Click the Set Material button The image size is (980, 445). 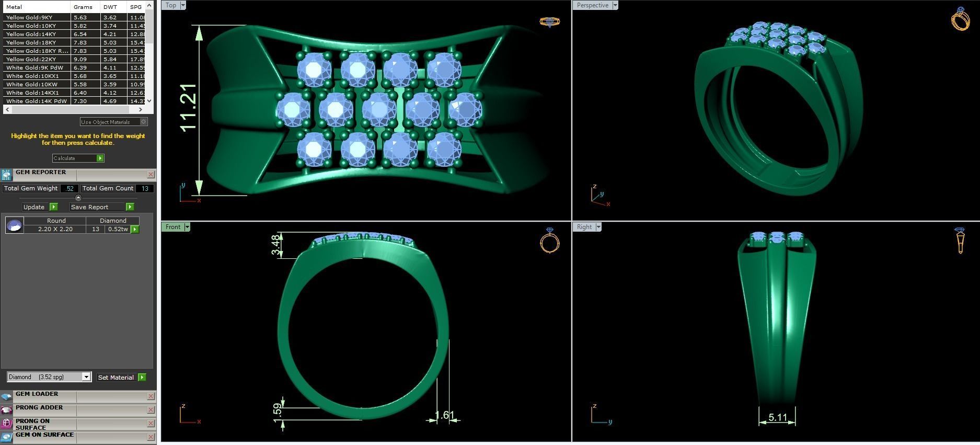[x=117, y=377]
